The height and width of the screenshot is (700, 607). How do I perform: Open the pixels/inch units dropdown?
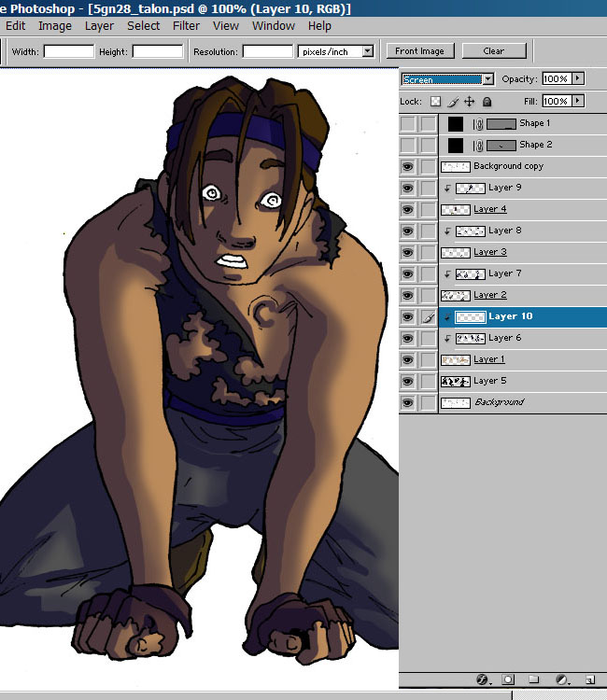[336, 51]
